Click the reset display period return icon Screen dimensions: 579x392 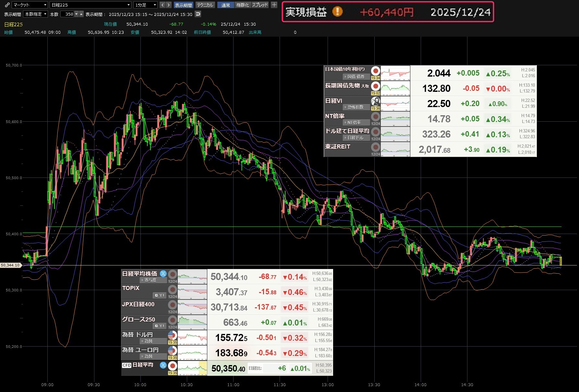pos(198,14)
